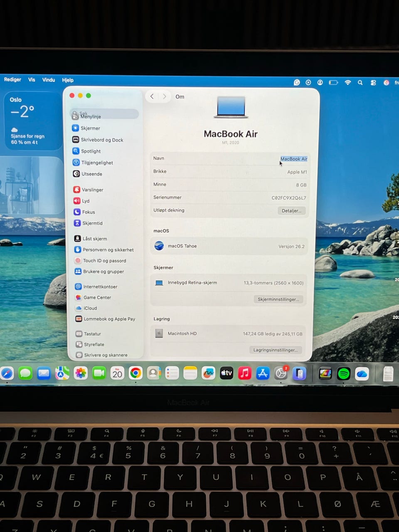Edit the Navn field MacBook Air

pos(293,159)
